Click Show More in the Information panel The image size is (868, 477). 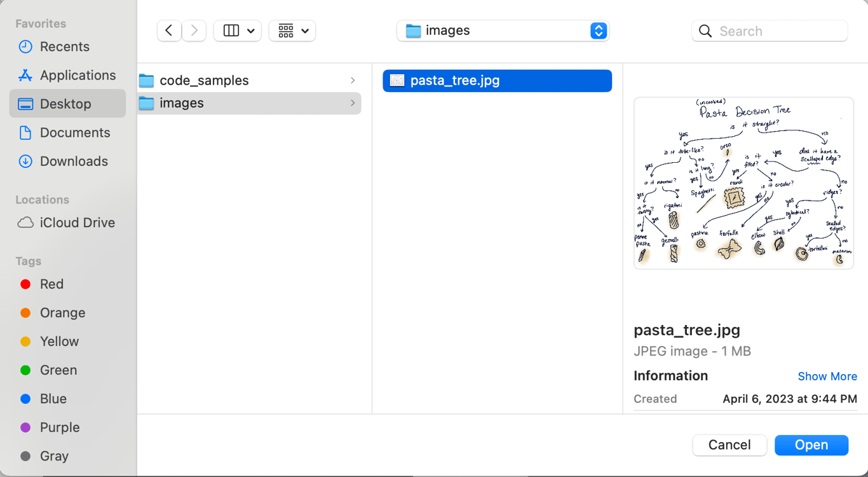[827, 376]
